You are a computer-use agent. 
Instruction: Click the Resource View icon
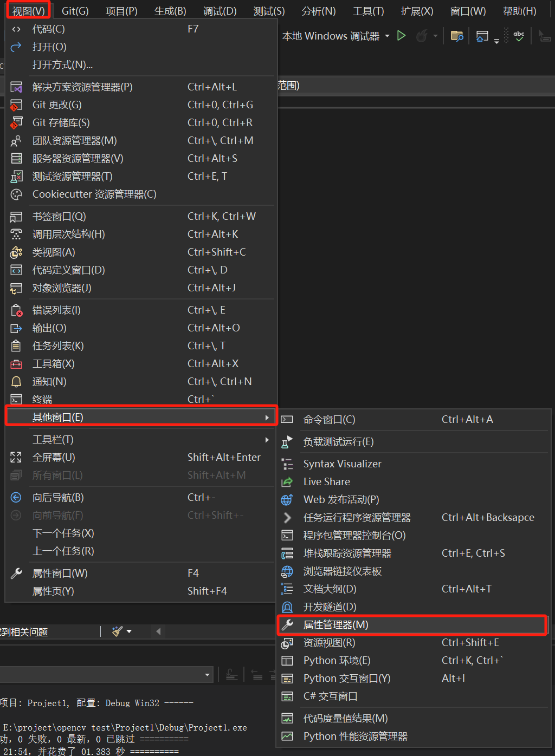click(x=287, y=643)
